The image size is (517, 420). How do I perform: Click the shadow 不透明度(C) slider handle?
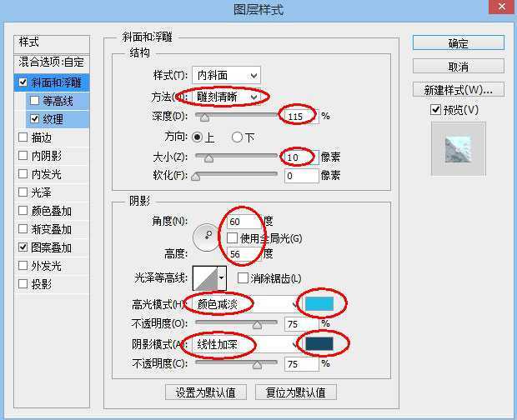pos(257,365)
